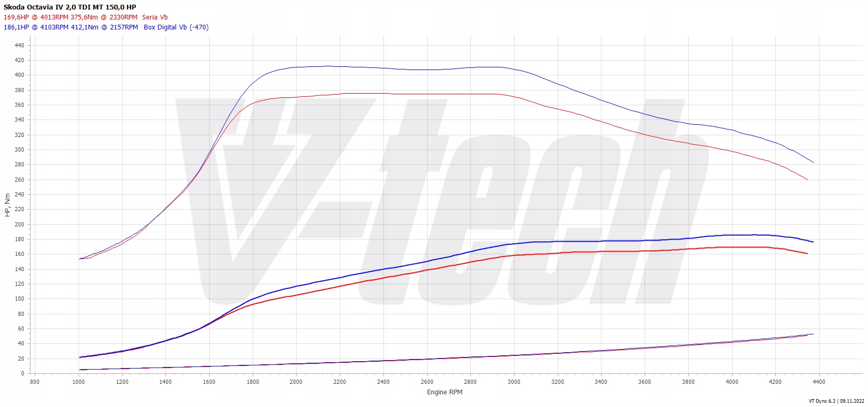Click the 300 value on the vertical axis
The width and height of the screenshot is (868, 407).
point(19,150)
